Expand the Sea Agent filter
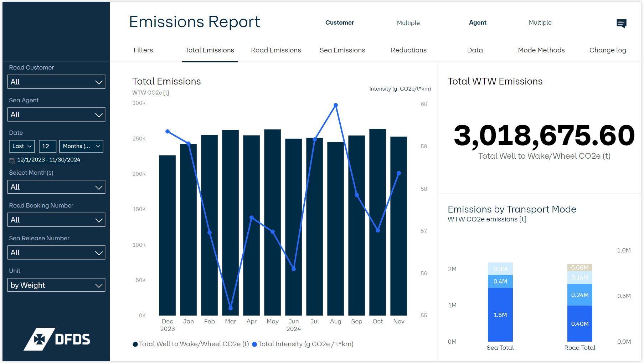644x363 pixels. click(x=56, y=114)
